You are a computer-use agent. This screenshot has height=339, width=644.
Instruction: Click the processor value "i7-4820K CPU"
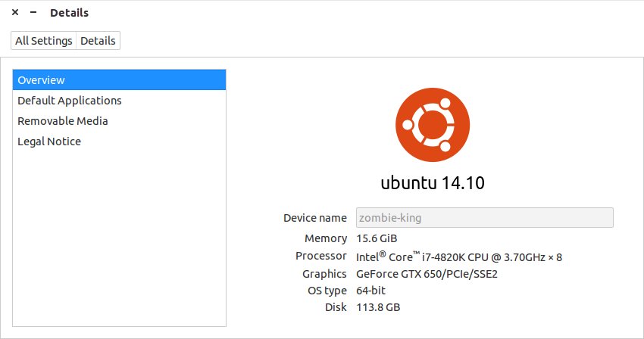pos(455,257)
